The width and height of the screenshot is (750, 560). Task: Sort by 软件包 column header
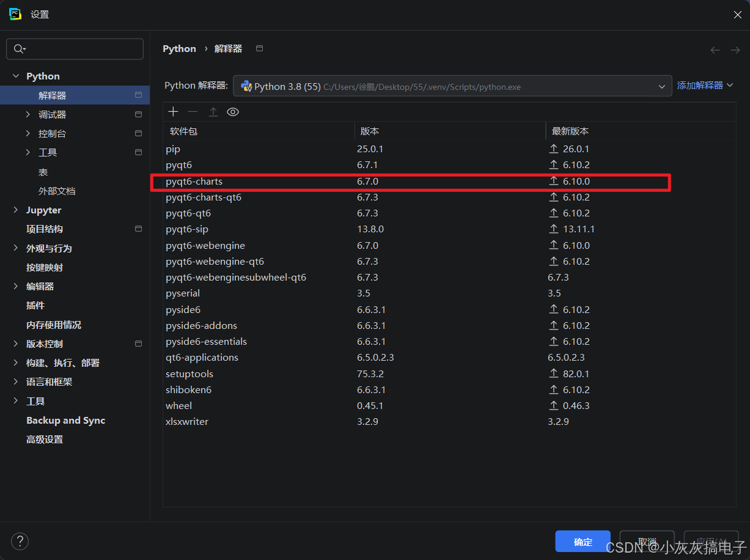[x=259, y=131]
